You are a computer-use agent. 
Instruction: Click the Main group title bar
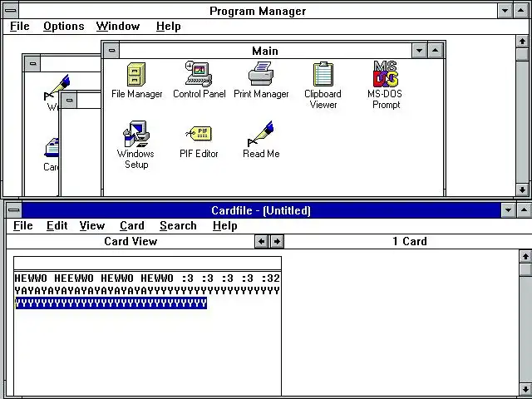(265, 51)
